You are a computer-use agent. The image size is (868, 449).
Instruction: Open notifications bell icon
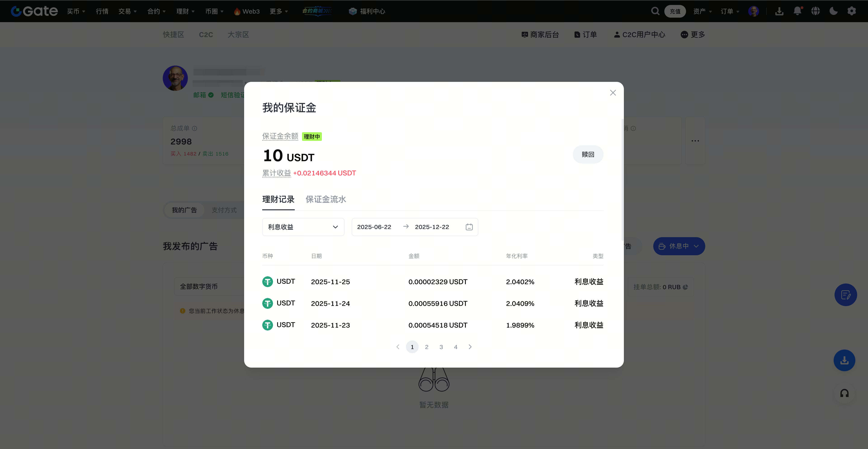(797, 11)
